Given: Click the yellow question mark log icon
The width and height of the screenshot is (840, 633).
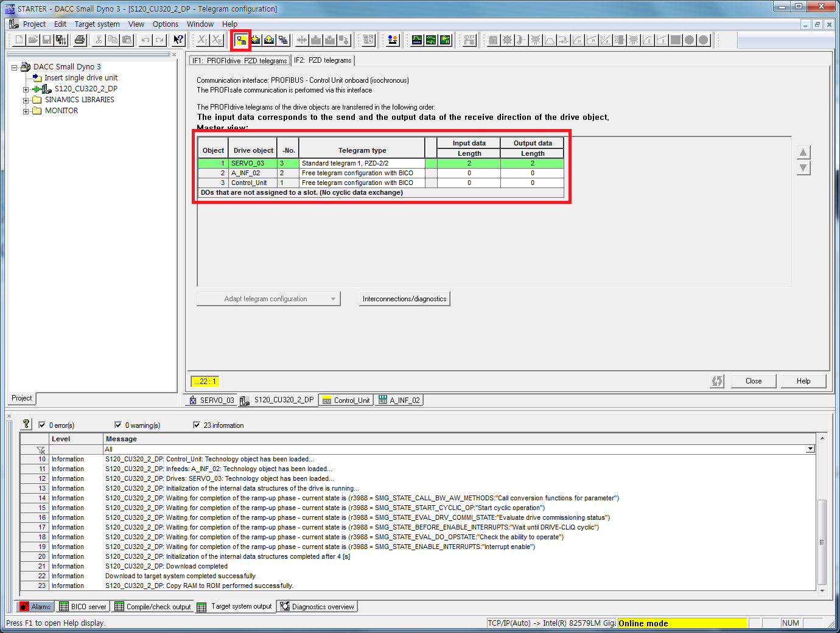Looking at the screenshot, I should (x=26, y=424).
